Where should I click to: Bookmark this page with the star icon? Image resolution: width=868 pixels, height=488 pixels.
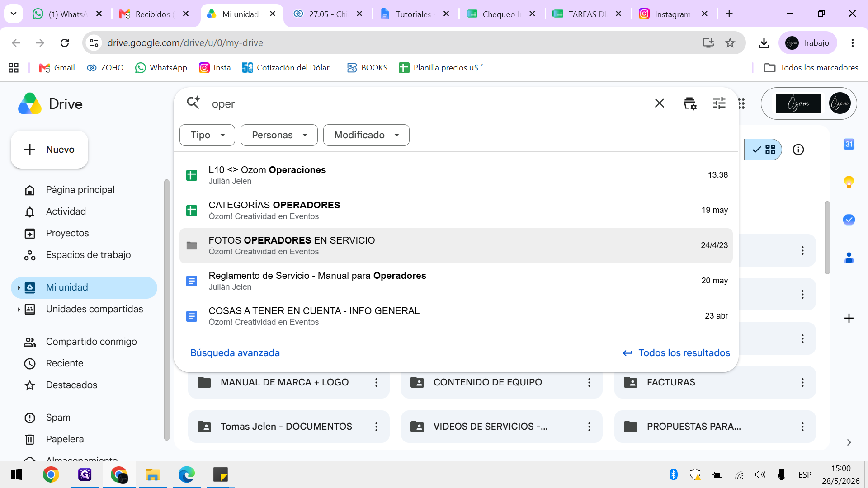click(x=730, y=43)
